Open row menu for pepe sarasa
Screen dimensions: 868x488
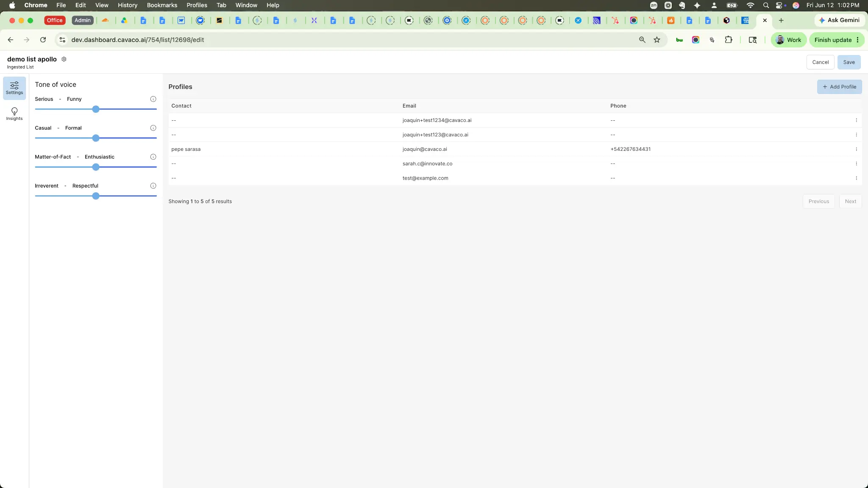pos(856,149)
